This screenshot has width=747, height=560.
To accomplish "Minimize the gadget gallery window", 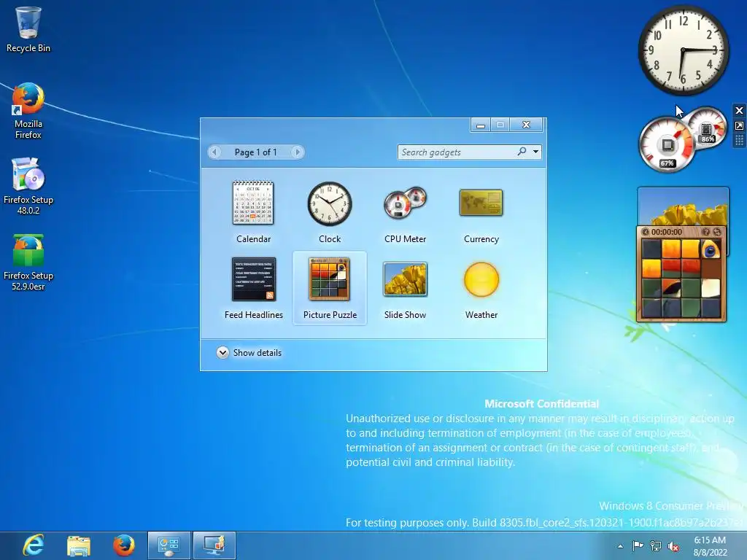I will click(x=481, y=125).
